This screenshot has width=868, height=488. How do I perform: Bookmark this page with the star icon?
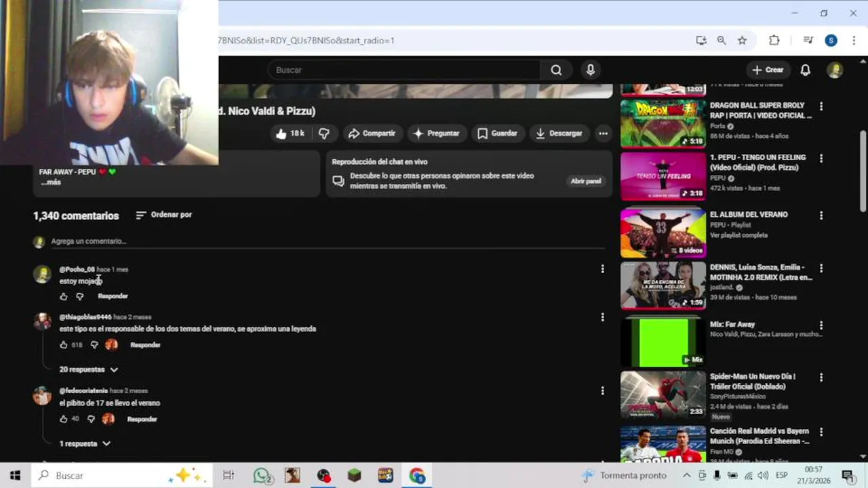point(742,41)
